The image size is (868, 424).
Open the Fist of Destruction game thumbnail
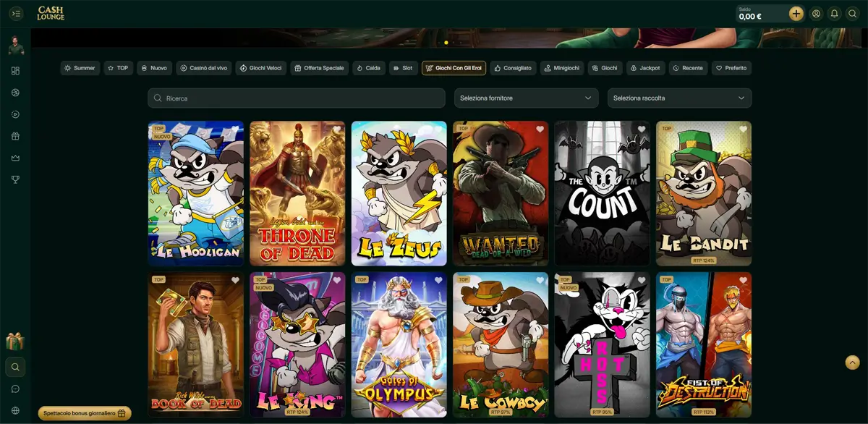pos(704,344)
